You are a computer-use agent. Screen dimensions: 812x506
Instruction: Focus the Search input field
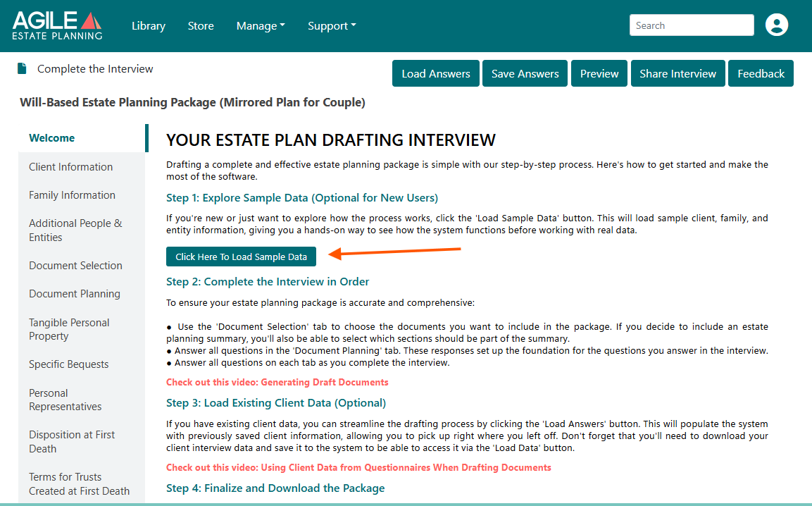[692, 25]
